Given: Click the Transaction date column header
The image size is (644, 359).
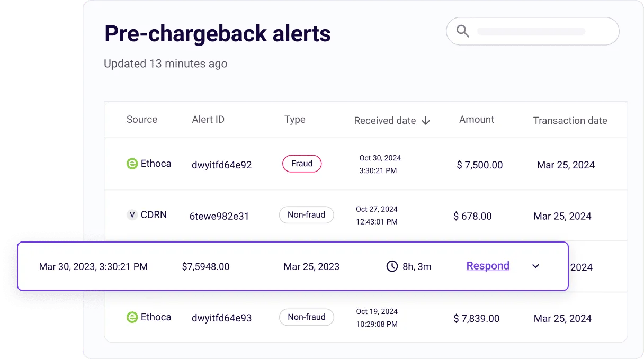Looking at the screenshot, I should pyautogui.click(x=570, y=121).
